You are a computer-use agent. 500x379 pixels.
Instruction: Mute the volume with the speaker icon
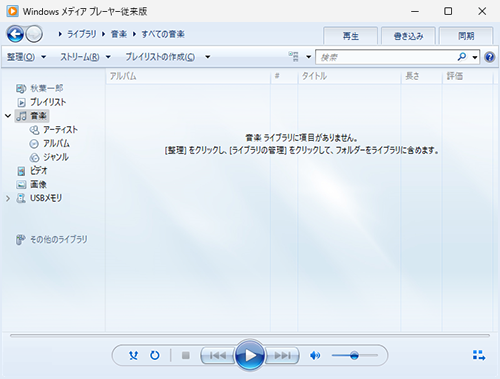315,356
